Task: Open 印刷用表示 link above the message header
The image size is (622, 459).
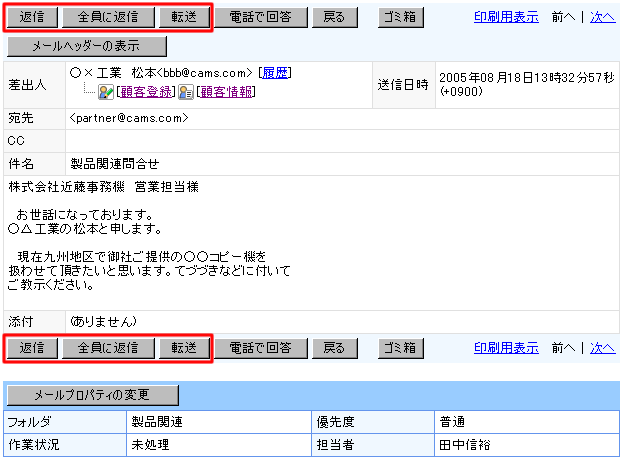Action: 506,17
